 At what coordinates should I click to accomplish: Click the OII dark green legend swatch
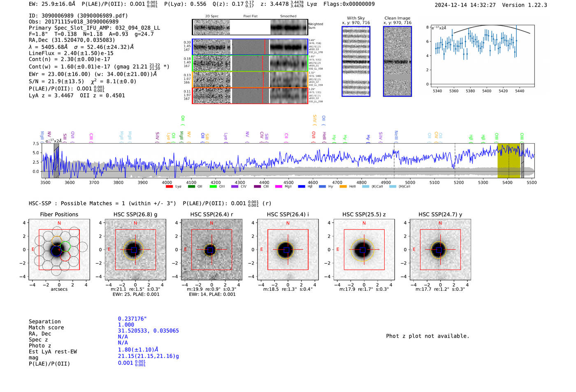pos(191,187)
